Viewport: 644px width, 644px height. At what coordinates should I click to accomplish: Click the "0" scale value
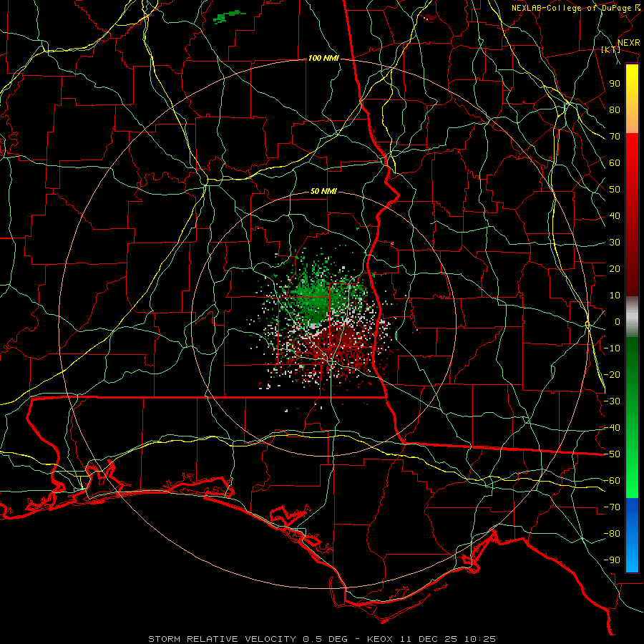[618, 322]
